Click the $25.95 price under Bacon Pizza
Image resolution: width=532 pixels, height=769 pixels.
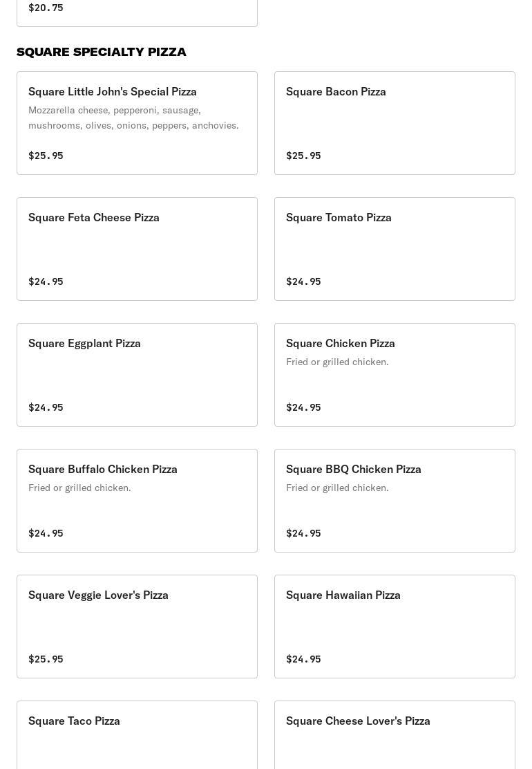pos(303,156)
